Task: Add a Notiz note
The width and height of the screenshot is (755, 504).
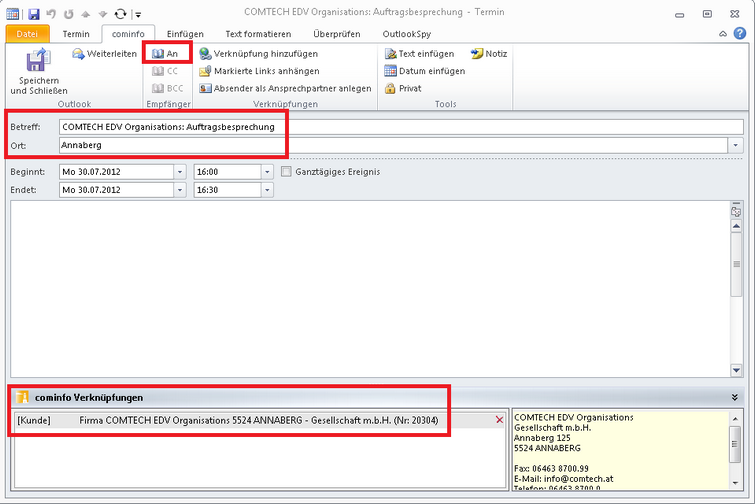Action: point(477,54)
